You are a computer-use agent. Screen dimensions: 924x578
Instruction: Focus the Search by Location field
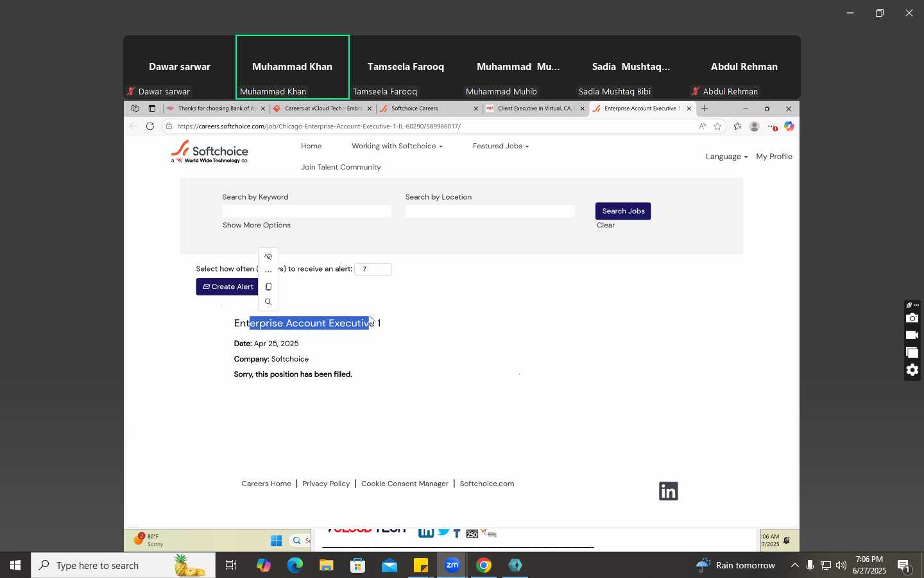tap(490, 211)
